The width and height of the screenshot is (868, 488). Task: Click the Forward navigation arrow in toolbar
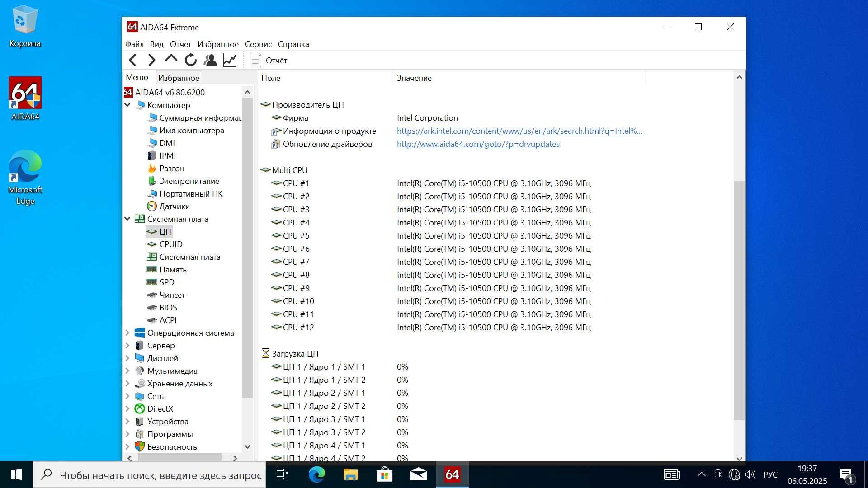(x=152, y=60)
